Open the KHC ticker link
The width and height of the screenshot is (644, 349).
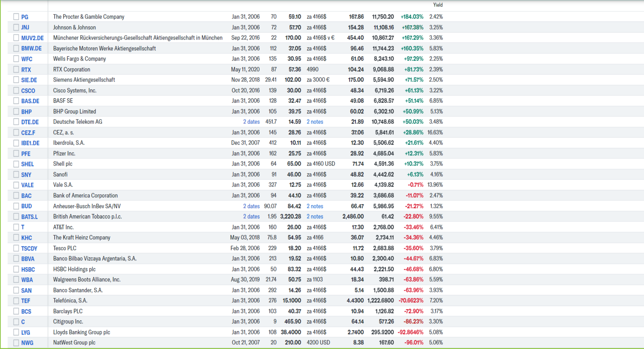[x=26, y=238]
